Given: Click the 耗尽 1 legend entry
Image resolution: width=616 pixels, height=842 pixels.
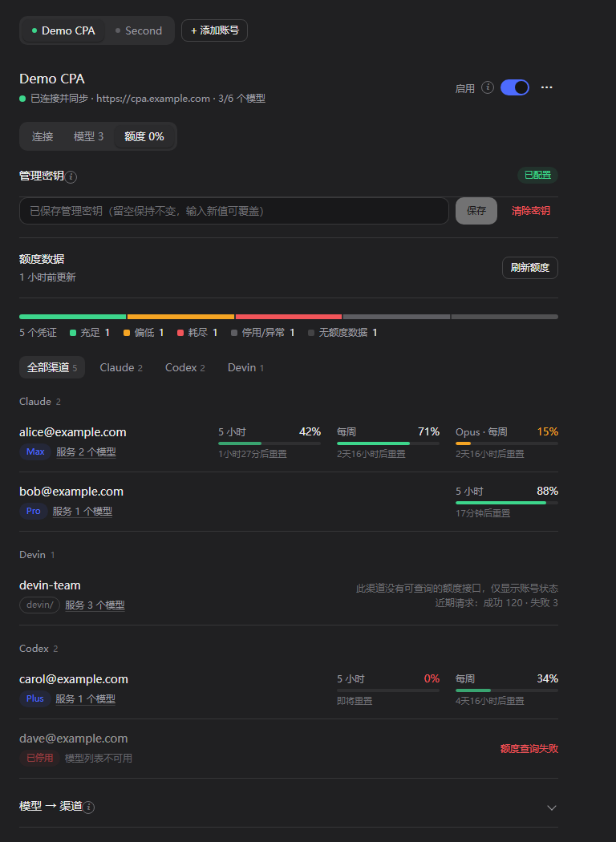Looking at the screenshot, I should click(x=197, y=333).
